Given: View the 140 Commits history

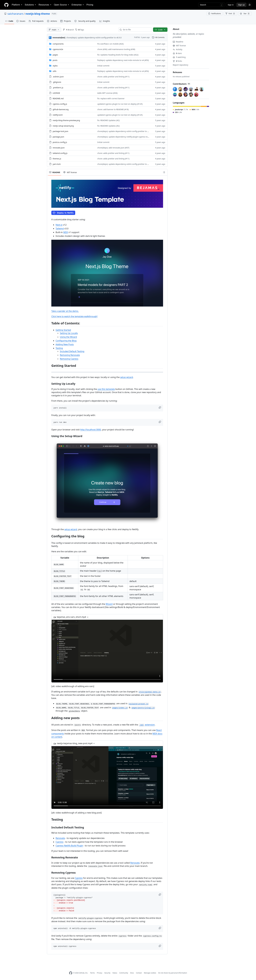Looking at the screenshot, I should tap(158, 38).
